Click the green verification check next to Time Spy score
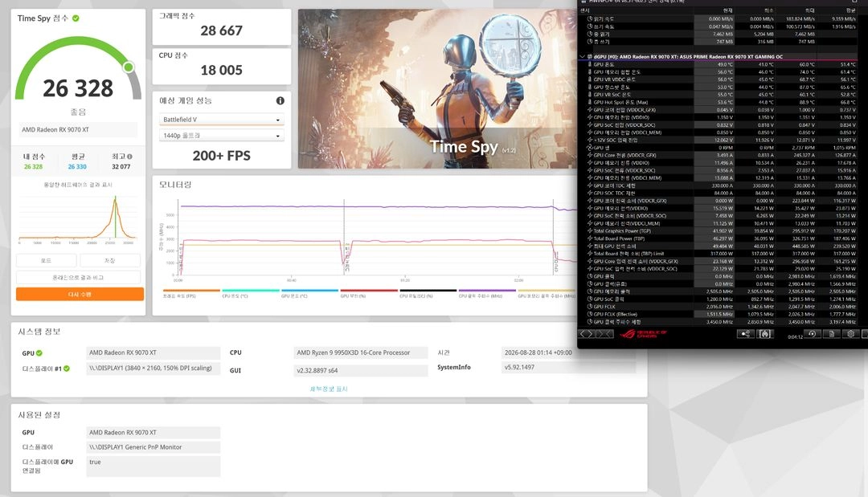This screenshot has height=497, width=868. pos(76,18)
